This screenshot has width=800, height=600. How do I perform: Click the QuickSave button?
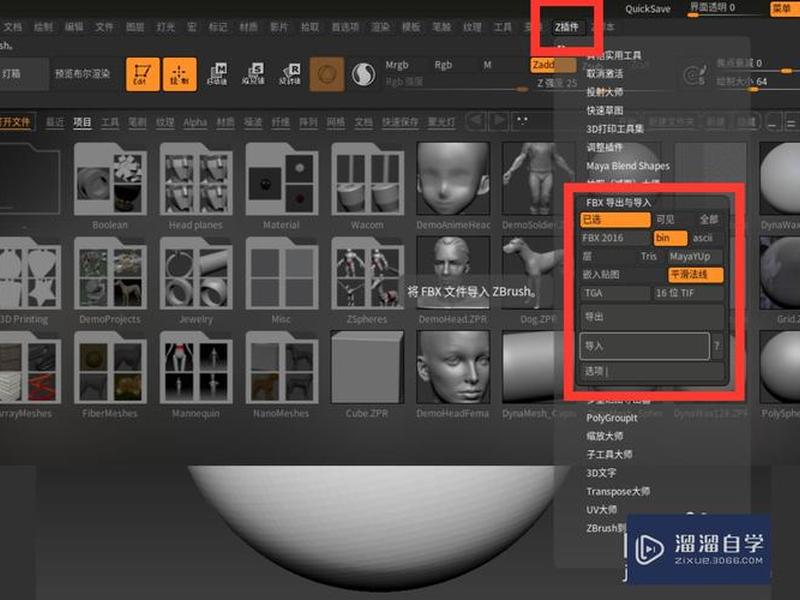[648, 9]
